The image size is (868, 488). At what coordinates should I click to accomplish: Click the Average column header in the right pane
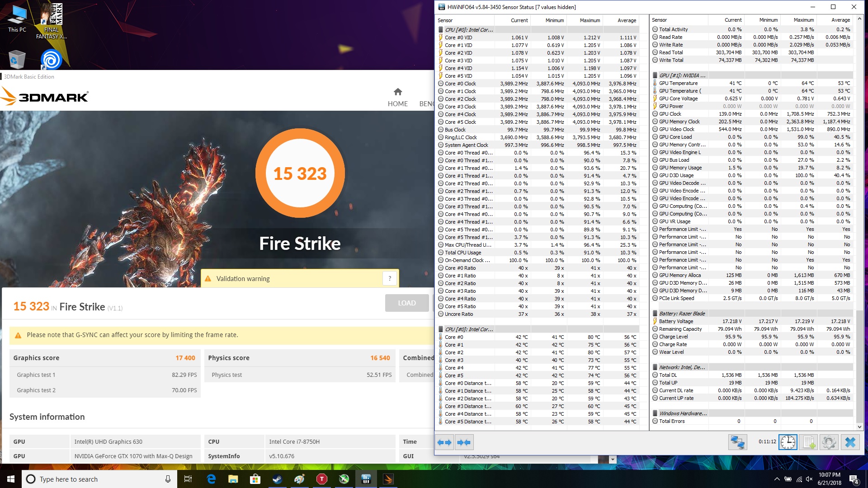pyautogui.click(x=835, y=20)
